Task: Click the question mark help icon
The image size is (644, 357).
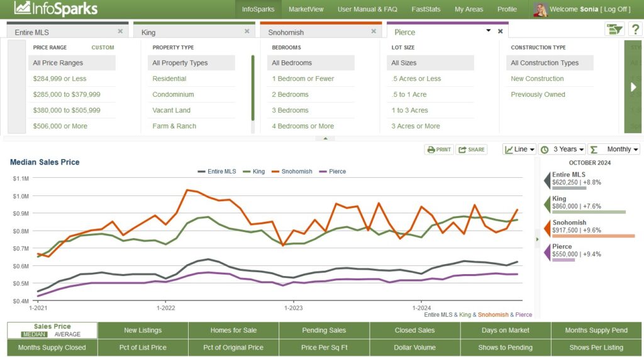Action: (634, 30)
